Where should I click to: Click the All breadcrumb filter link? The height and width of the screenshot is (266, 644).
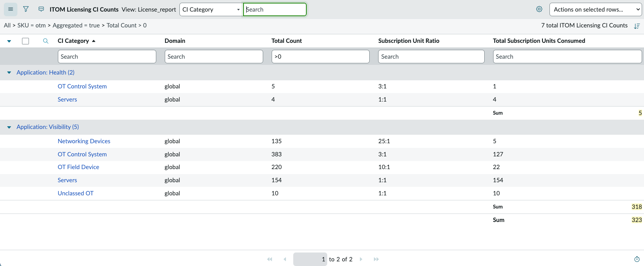point(7,25)
